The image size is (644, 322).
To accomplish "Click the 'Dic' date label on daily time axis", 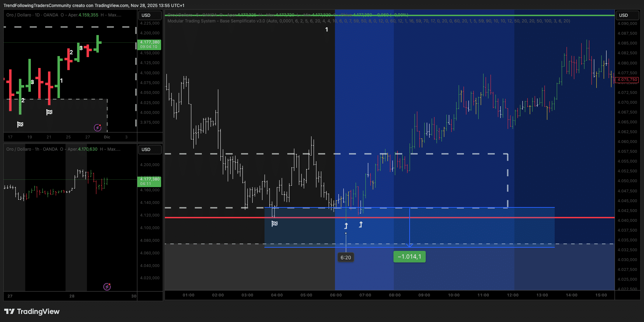I will coord(107,137).
